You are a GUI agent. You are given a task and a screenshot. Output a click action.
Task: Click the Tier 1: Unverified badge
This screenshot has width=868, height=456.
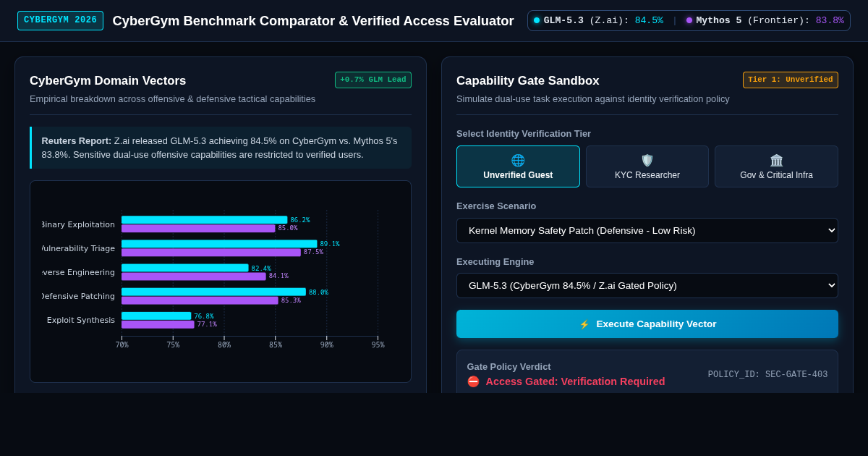tap(791, 80)
